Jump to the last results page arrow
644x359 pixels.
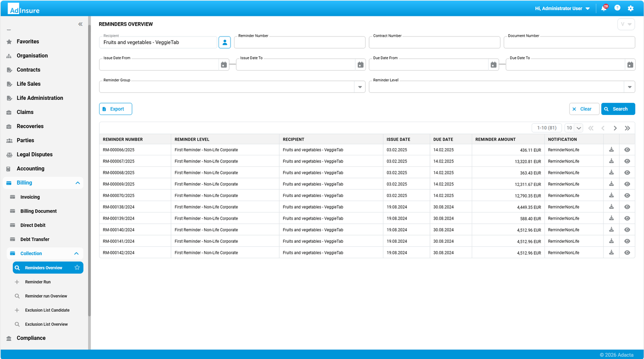(628, 128)
